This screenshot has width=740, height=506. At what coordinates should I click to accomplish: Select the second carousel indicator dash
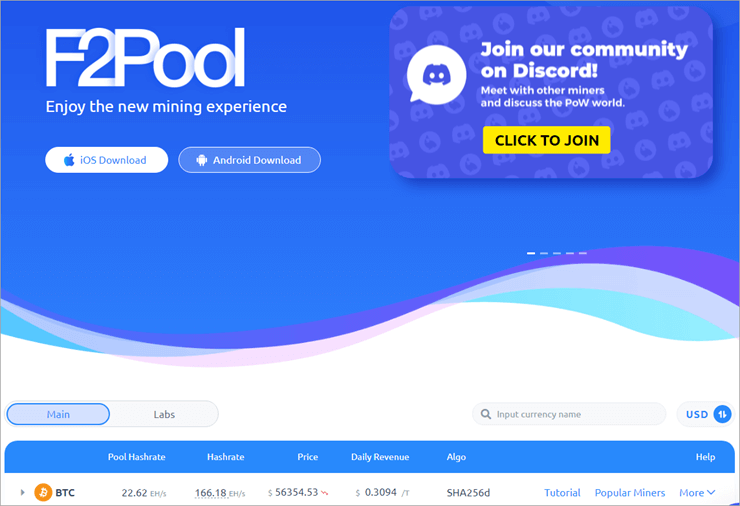pyautogui.click(x=544, y=253)
